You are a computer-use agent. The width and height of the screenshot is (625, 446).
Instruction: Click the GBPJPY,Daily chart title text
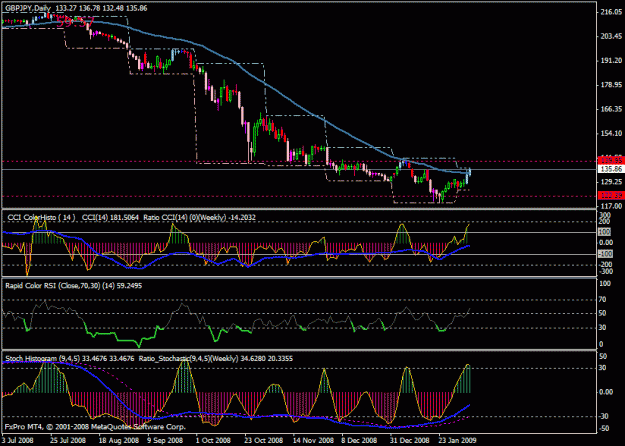click(x=28, y=8)
